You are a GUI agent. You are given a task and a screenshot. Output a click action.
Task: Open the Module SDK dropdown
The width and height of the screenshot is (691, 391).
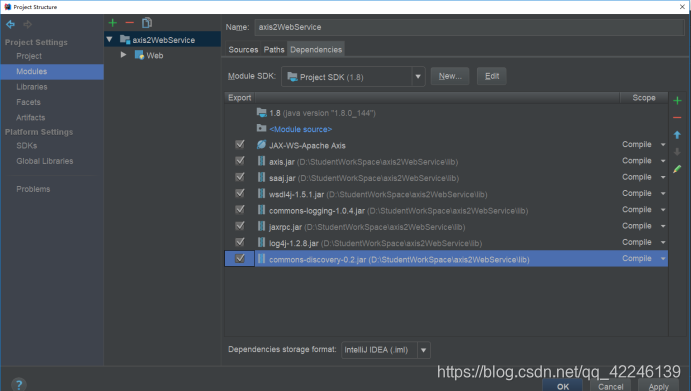click(x=418, y=77)
